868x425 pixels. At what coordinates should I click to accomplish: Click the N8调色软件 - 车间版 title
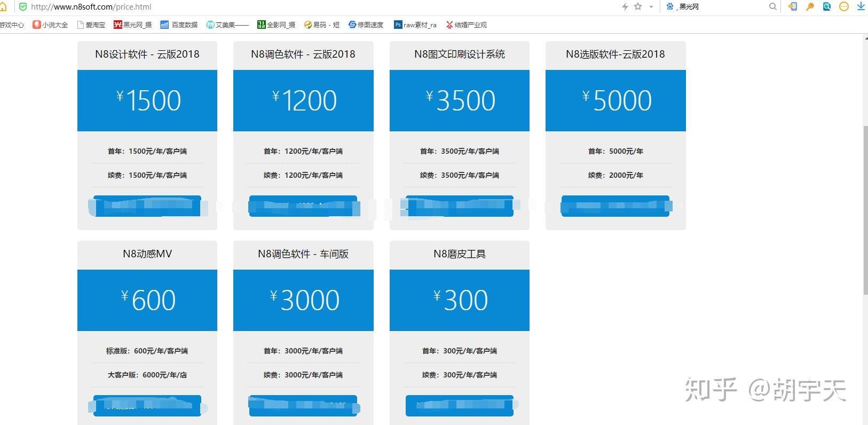pos(303,254)
